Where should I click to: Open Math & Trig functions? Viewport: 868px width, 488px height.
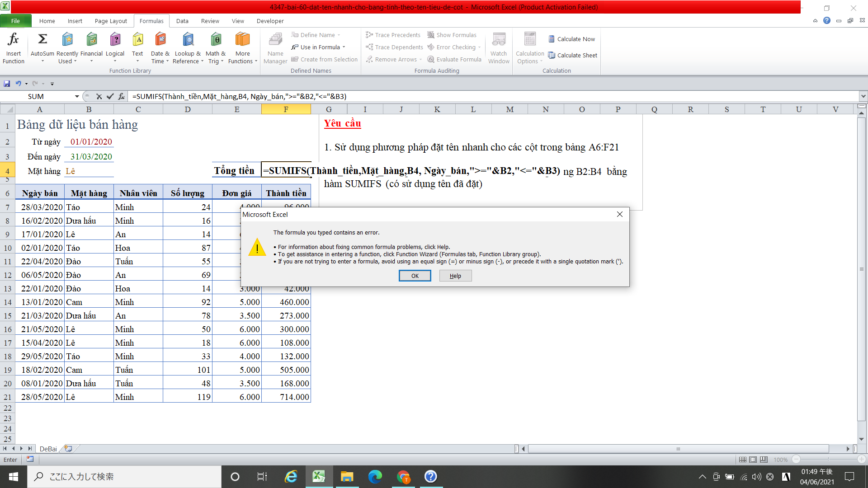(216, 48)
